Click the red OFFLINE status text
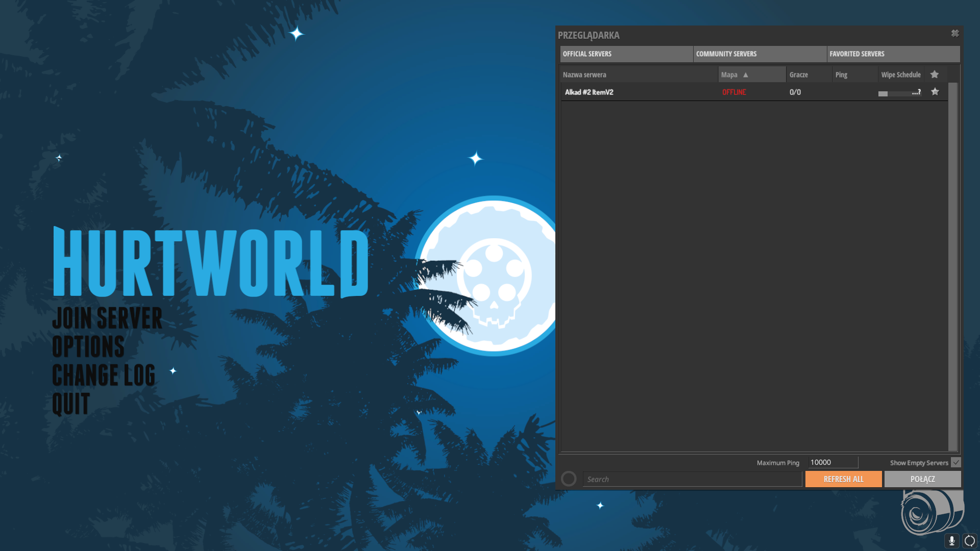This screenshot has width=980, height=551. (x=734, y=92)
